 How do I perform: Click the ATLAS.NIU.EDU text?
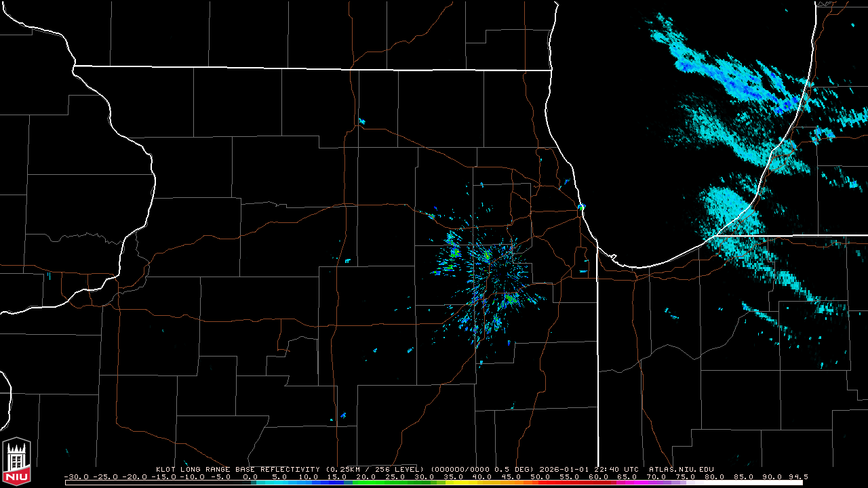[681, 469]
